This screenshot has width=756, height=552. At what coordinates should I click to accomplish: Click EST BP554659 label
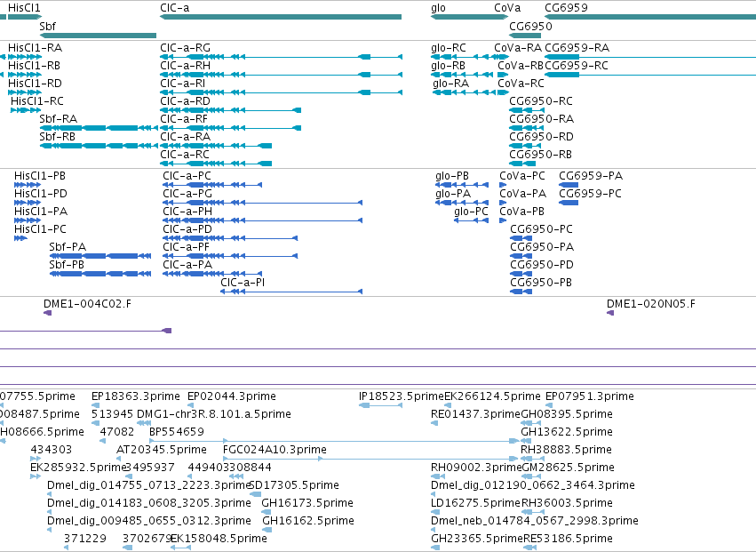click(177, 432)
